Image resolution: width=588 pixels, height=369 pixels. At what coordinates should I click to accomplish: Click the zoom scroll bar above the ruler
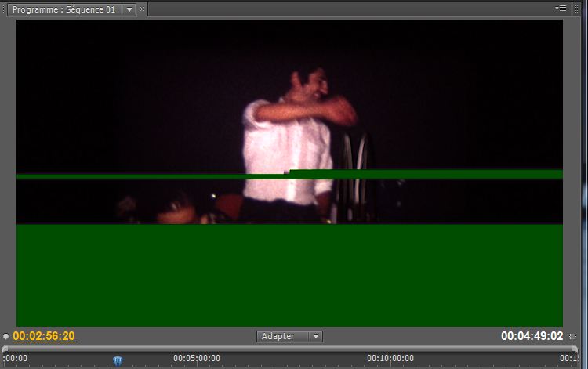[290, 349]
